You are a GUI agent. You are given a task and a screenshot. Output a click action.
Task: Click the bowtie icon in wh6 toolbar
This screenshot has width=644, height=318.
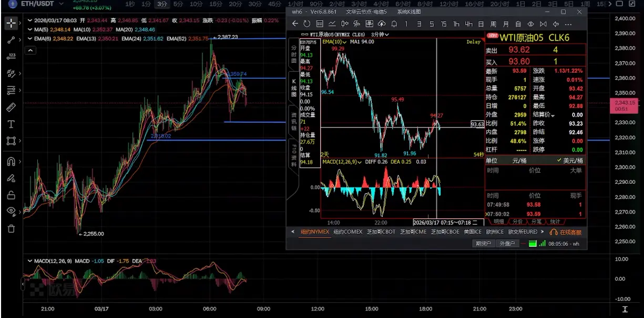[x=543, y=24]
